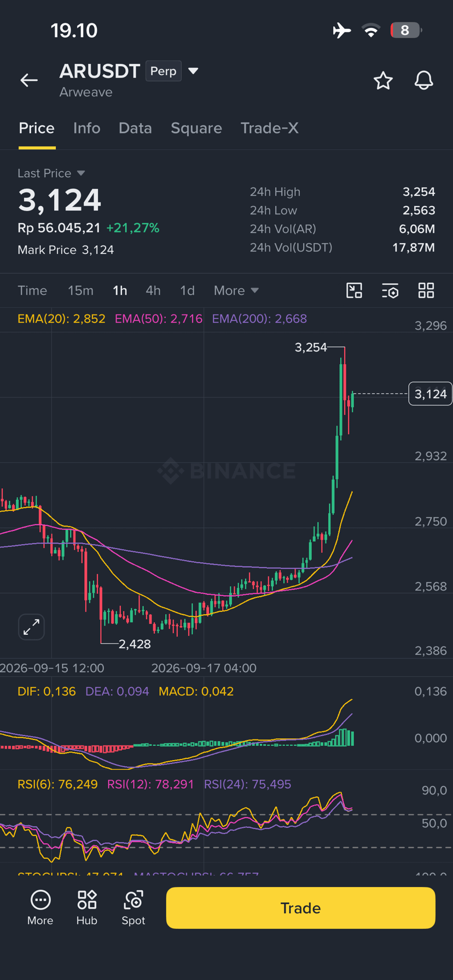Select the 15m timeframe
The image size is (453, 980).
[x=80, y=290]
